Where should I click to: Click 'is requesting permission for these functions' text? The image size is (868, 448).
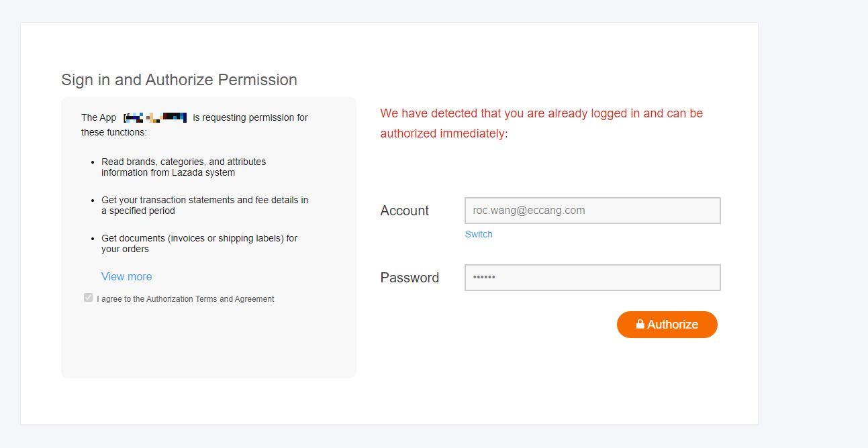(195, 125)
